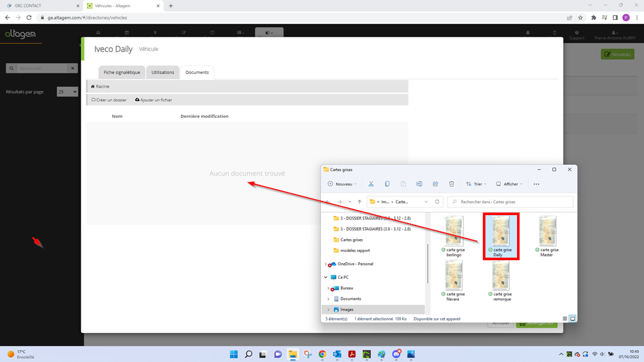Click Créer un dossier

[x=109, y=100]
